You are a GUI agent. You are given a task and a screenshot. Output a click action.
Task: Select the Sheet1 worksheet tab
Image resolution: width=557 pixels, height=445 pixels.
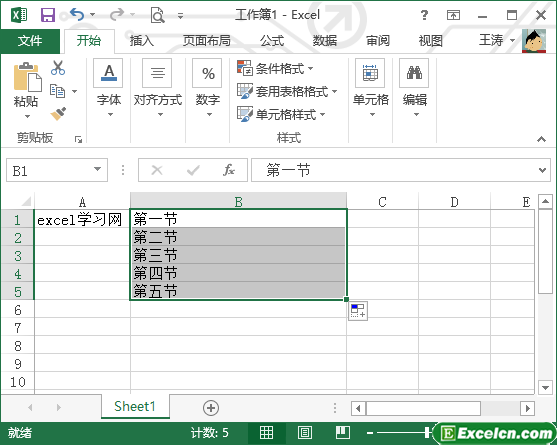coord(135,406)
